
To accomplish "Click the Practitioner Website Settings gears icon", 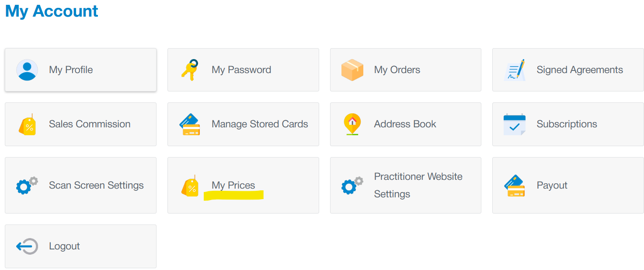I will click(352, 186).
